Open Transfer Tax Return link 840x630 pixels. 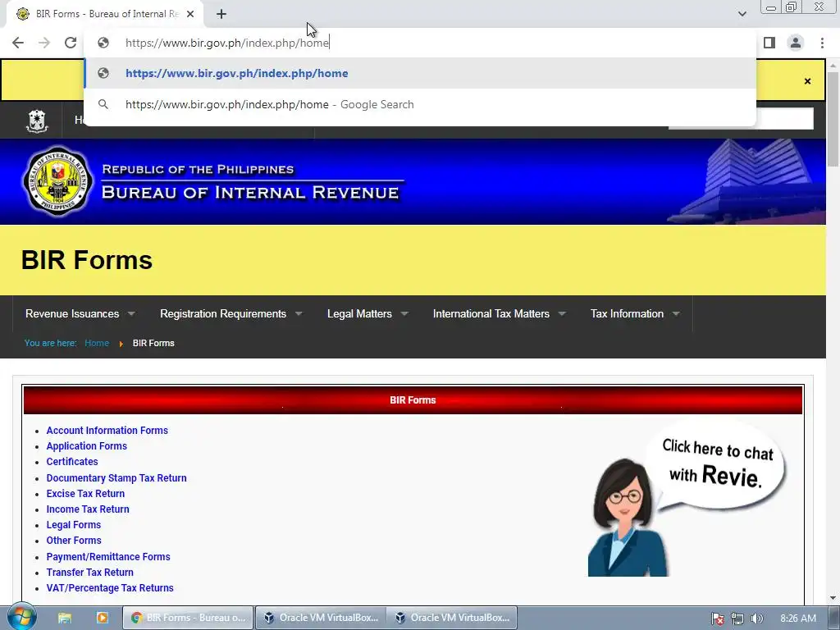[90, 572]
